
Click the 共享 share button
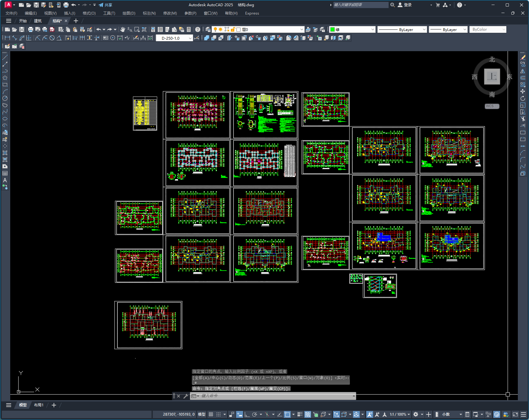pyautogui.click(x=105, y=5)
